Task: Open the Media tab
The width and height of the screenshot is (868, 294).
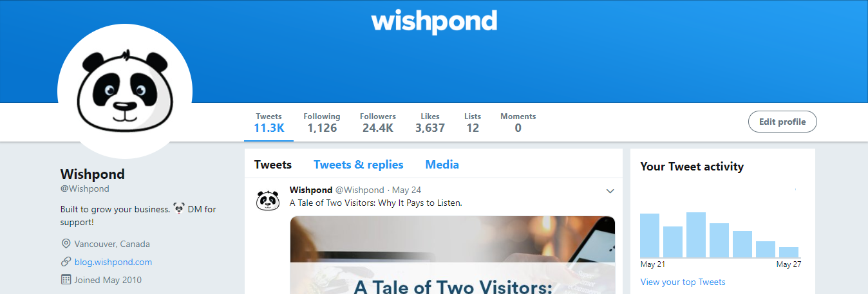Action: tap(442, 165)
